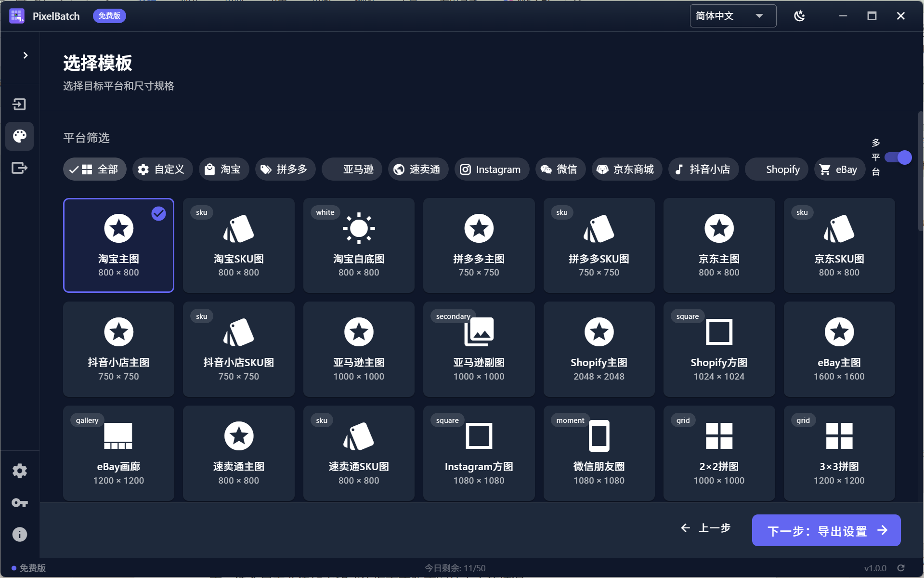The width and height of the screenshot is (924, 578).
Task: Open the About info panel
Action: point(20,534)
